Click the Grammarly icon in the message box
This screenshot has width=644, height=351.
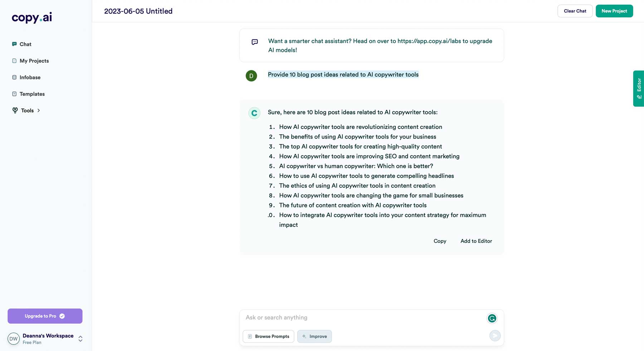492,318
